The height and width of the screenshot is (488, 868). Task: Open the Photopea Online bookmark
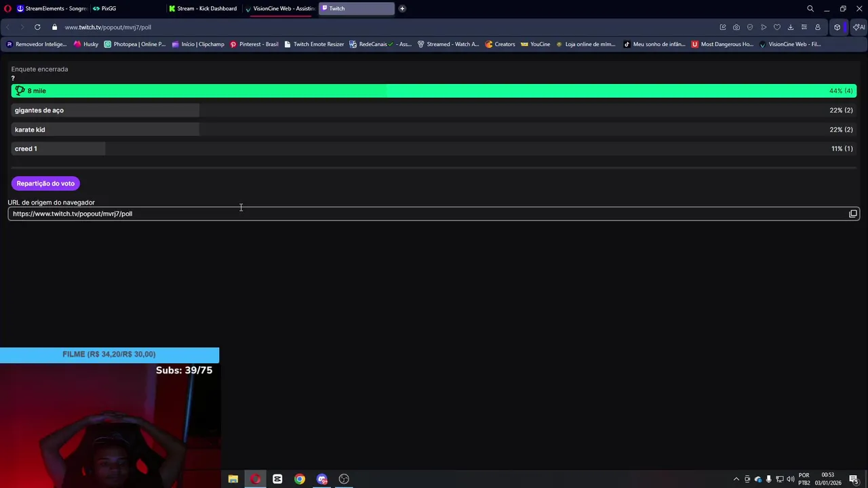click(x=135, y=44)
